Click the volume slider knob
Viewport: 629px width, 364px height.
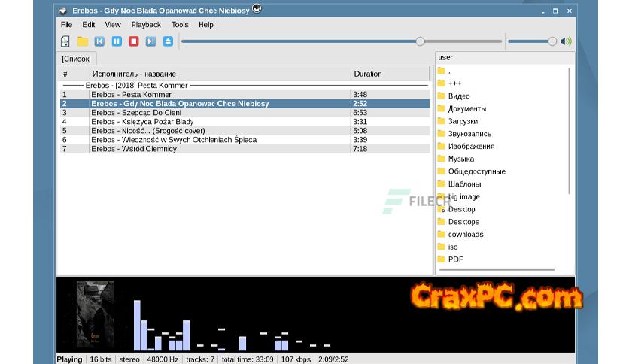point(552,41)
